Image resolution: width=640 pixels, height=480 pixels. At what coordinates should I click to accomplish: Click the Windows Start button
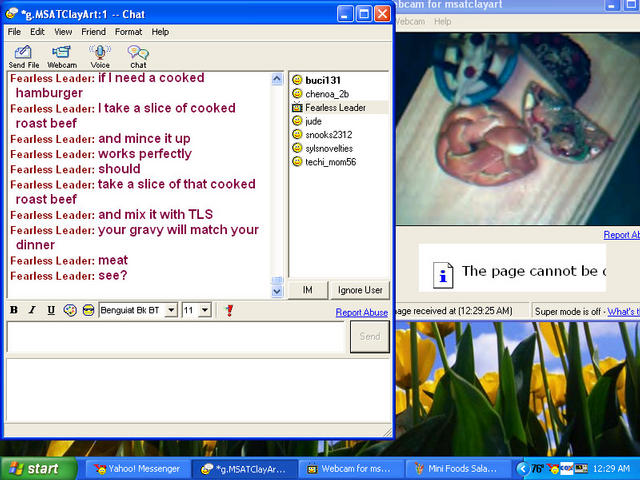38,469
